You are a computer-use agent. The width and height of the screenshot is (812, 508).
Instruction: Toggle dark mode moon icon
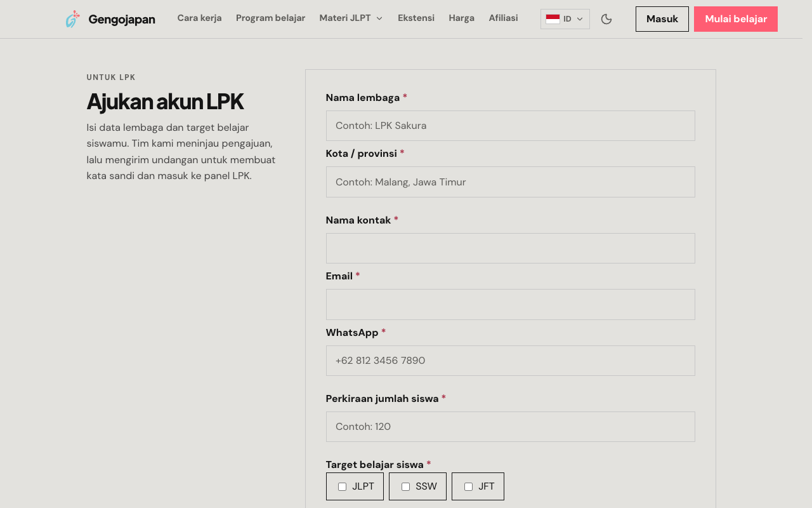coord(606,19)
